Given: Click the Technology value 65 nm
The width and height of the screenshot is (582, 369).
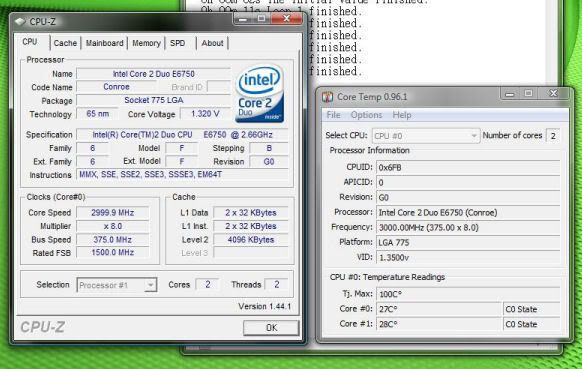Looking at the screenshot, I should tap(98, 114).
